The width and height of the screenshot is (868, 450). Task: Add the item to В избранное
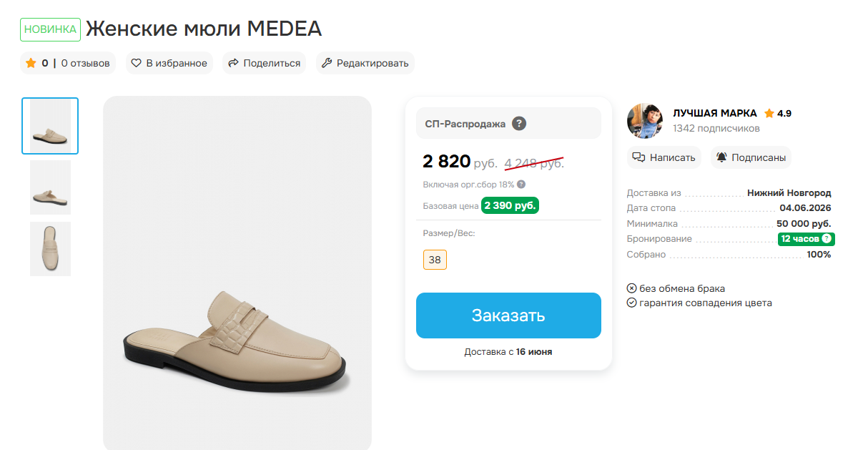coord(169,63)
